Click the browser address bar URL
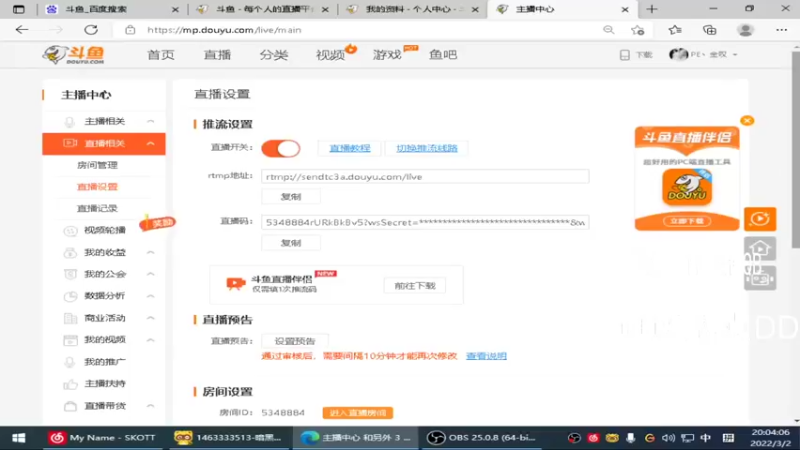This screenshot has height=450, width=800. pos(224,30)
